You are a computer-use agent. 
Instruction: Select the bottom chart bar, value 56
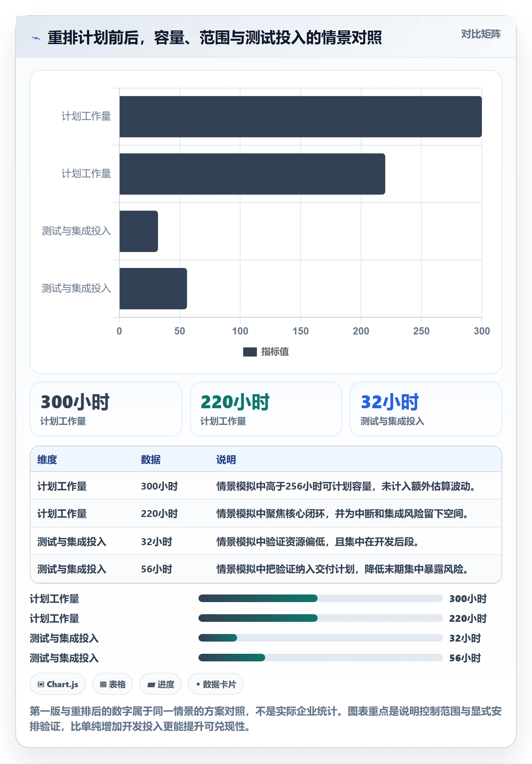153,288
